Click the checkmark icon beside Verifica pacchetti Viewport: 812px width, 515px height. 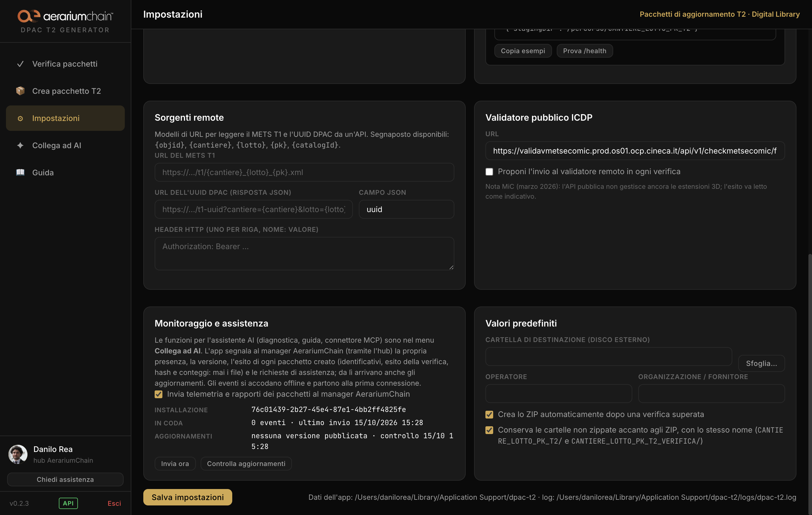tap(20, 64)
